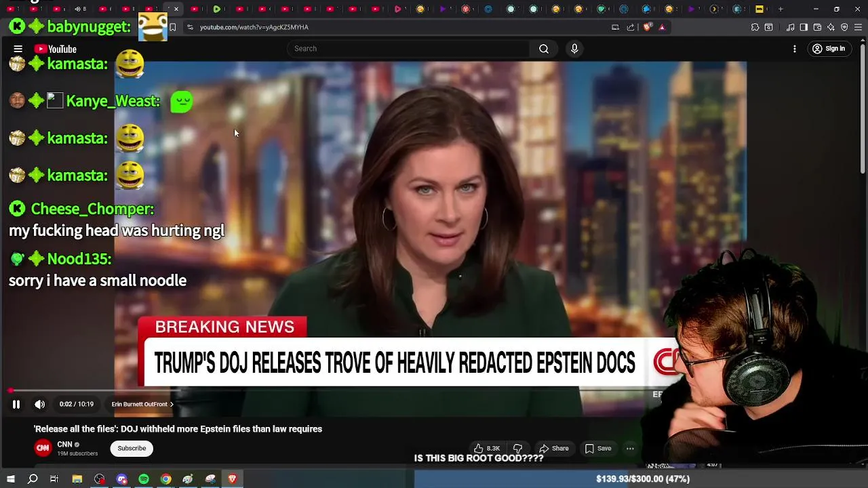Viewport: 868px width, 488px height.
Task: Open the browser share page icon
Action: 631,27
